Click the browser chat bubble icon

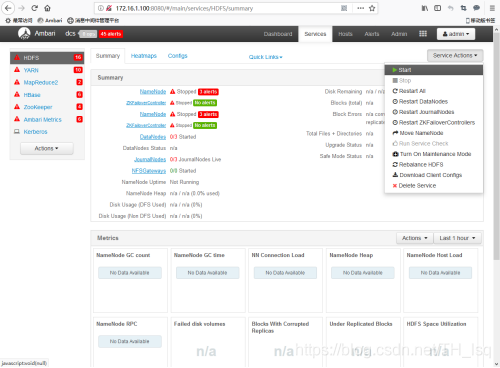(477, 8)
